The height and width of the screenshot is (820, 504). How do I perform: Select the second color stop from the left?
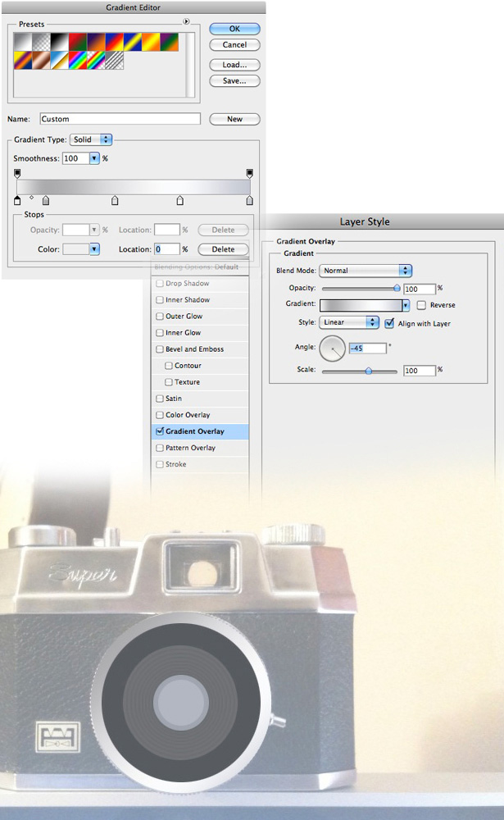[46, 200]
